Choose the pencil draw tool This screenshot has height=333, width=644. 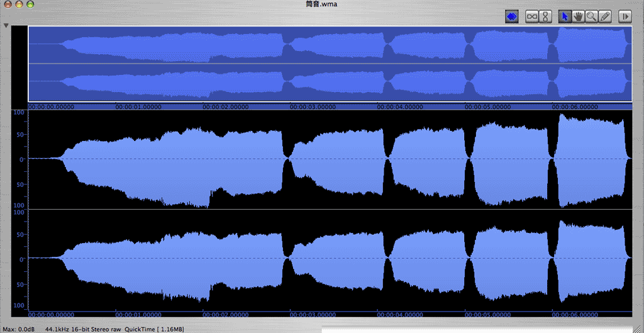tap(605, 17)
